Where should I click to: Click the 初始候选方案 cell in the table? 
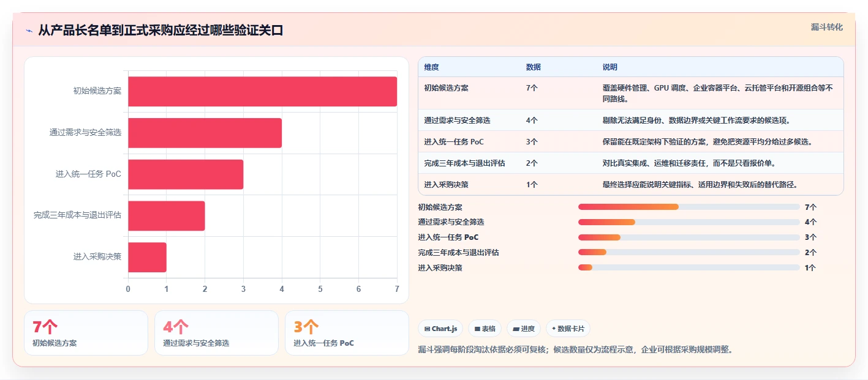tap(446, 88)
